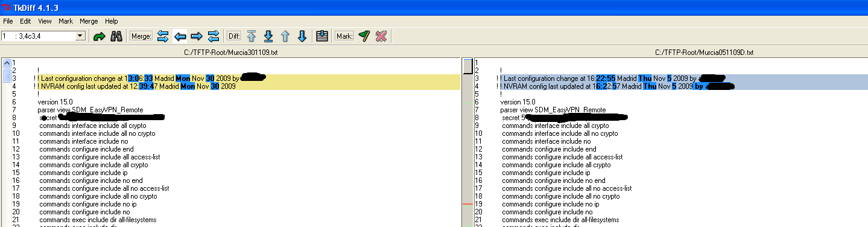Viewport: 868px width, 227px height.
Task: Click right 'commands configure include all no access-list'
Action: pyautogui.click(x=567, y=188)
